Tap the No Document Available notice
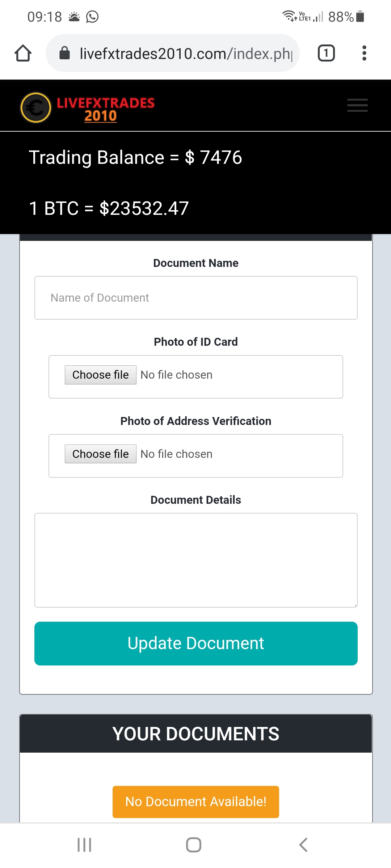This screenshot has width=391, height=868. (x=196, y=801)
